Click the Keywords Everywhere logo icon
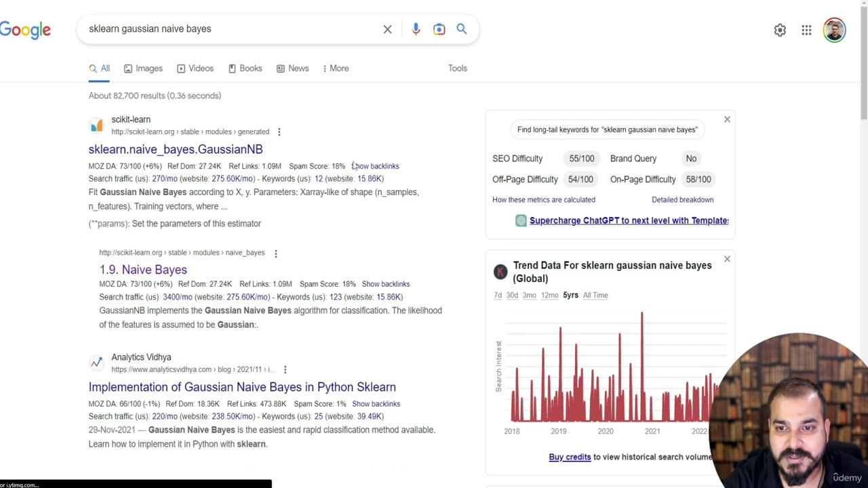868x488 pixels. (x=500, y=272)
